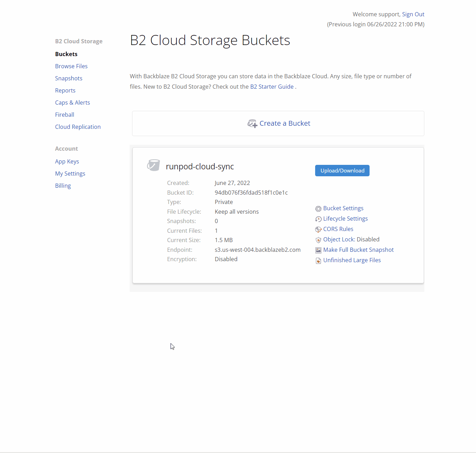
Task: Open Cloud Replication
Action: 78,127
